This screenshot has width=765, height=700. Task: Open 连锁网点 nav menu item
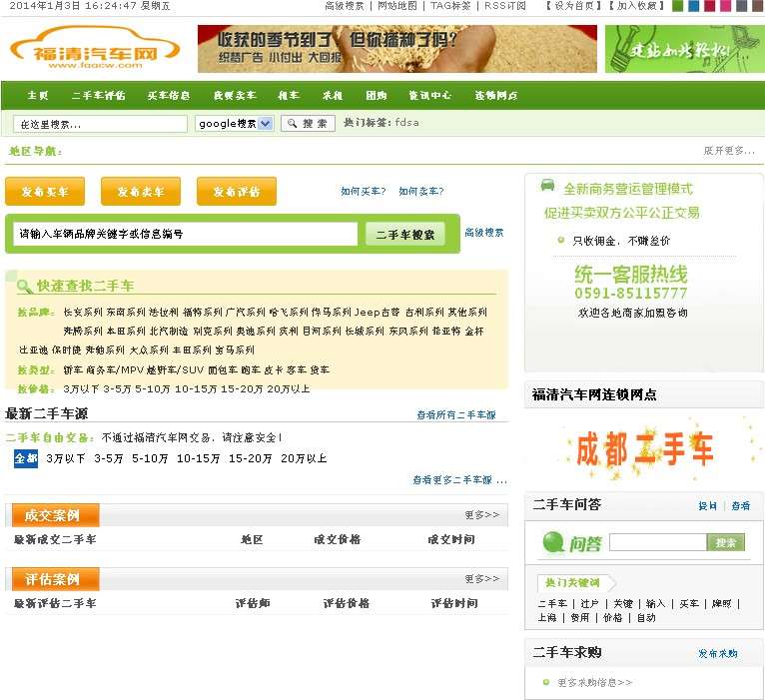pyautogui.click(x=496, y=95)
